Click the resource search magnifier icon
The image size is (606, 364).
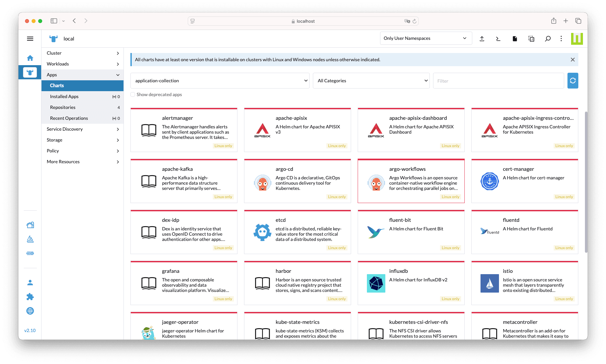(x=548, y=39)
